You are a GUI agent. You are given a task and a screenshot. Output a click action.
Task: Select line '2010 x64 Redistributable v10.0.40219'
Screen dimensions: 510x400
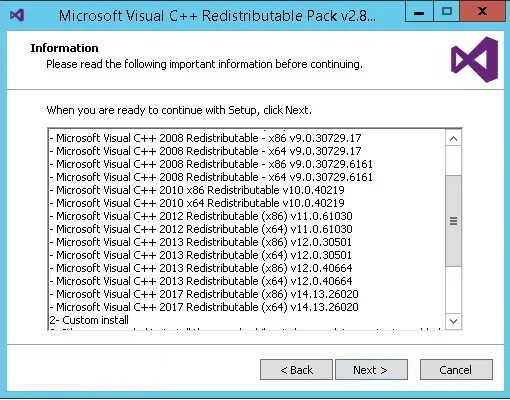197,203
